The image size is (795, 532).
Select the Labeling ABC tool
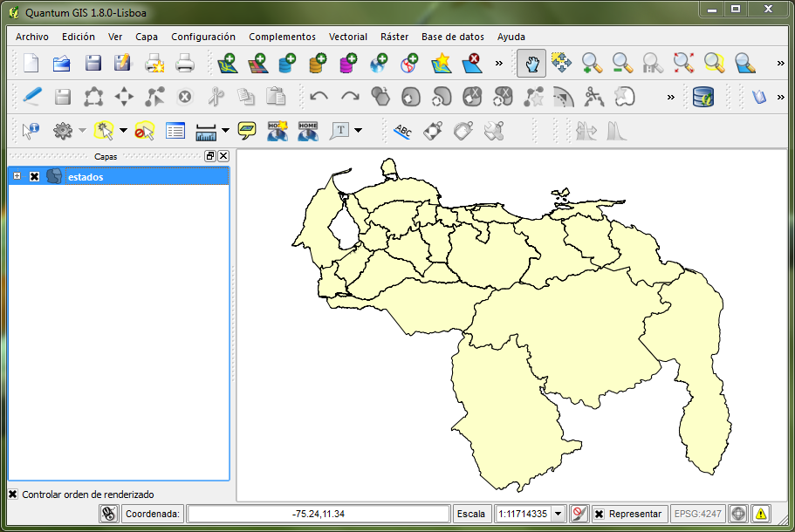(402, 131)
